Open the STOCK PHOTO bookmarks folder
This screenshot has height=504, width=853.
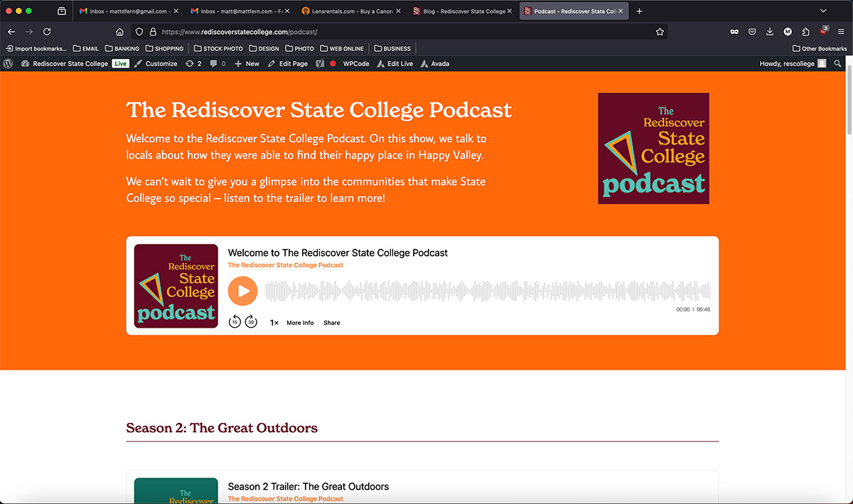[x=218, y=48]
